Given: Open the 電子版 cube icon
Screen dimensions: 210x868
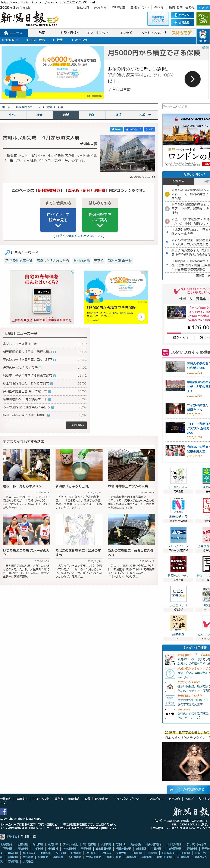Looking at the screenshot, I should coord(203,35).
